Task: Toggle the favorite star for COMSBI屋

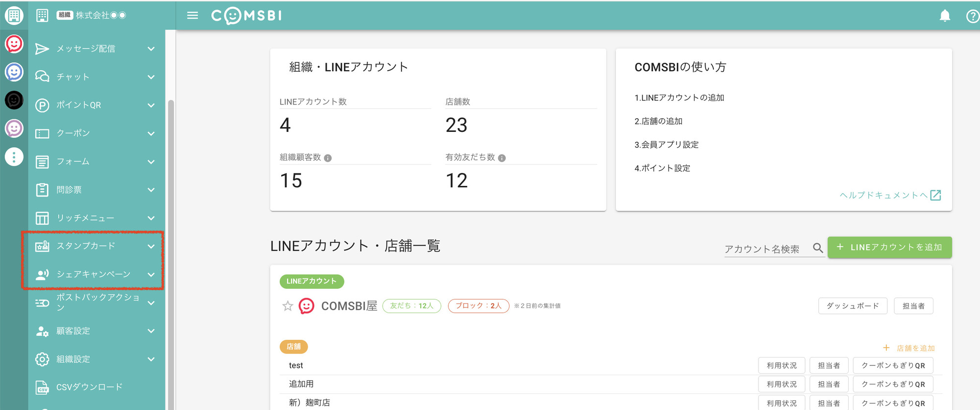Action: click(x=288, y=306)
